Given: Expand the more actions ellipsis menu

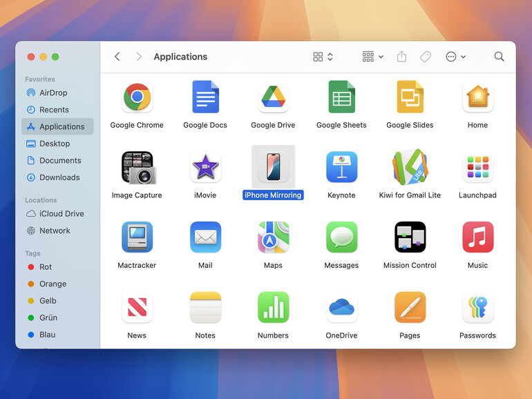Looking at the screenshot, I should (x=455, y=57).
